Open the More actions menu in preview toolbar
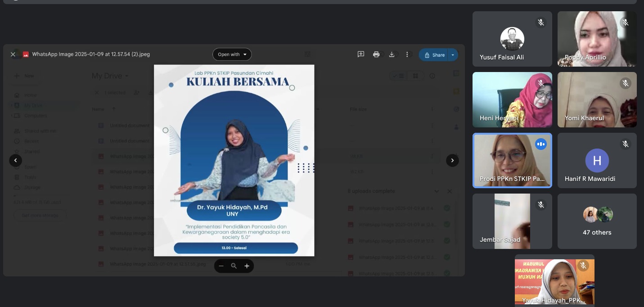Image resolution: width=644 pixels, height=307 pixels. click(407, 54)
